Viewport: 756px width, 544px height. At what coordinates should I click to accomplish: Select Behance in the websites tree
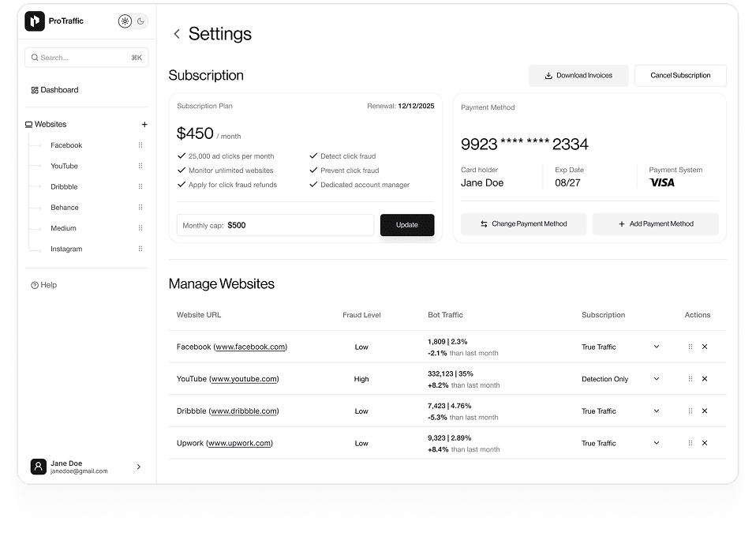coord(65,208)
